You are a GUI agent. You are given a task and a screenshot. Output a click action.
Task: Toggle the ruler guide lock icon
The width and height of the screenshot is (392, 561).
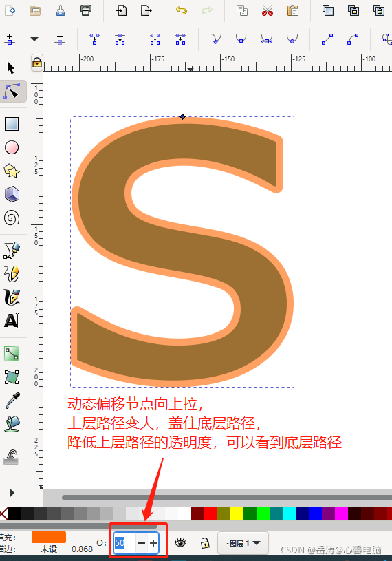37,63
